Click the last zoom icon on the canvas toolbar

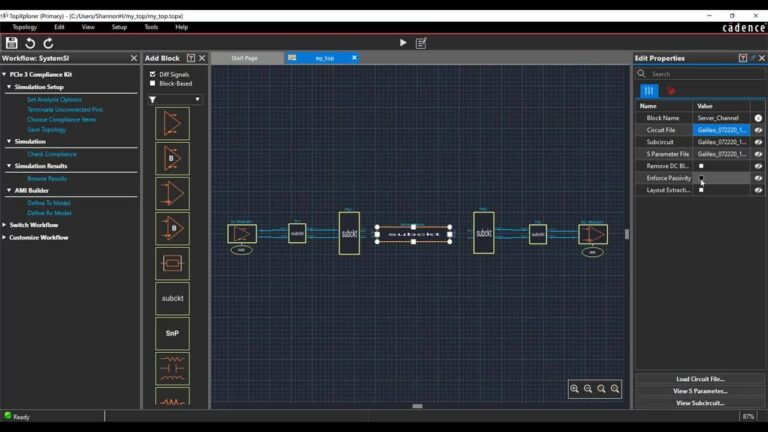pos(615,389)
